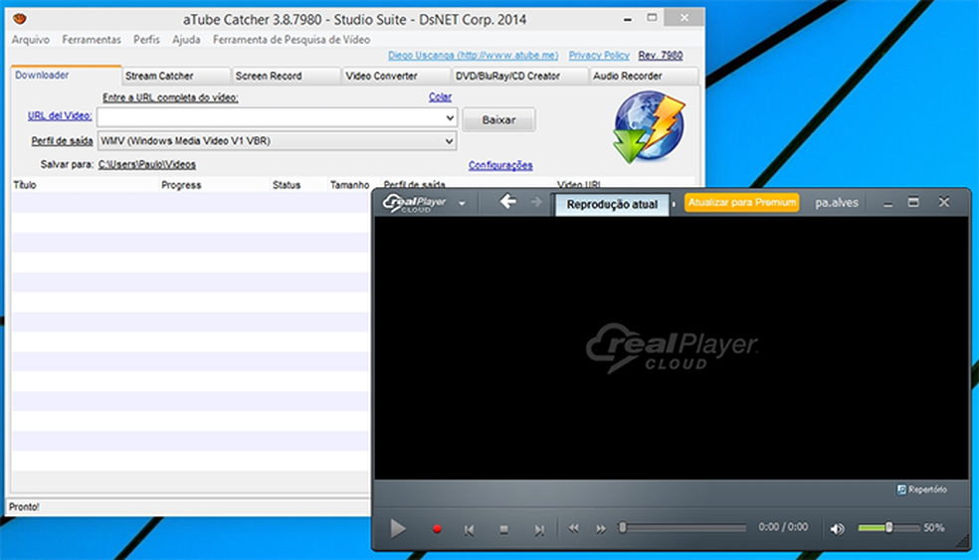The width and height of the screenshot is (979, 560).
Task: Click the Perfil de saída label link
Action: pos(62,141)
